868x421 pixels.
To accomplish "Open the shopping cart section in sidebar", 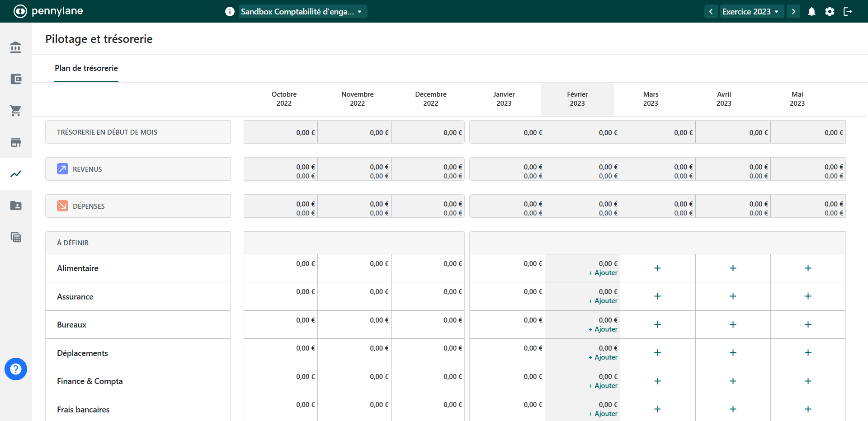I will pos(16,111).
